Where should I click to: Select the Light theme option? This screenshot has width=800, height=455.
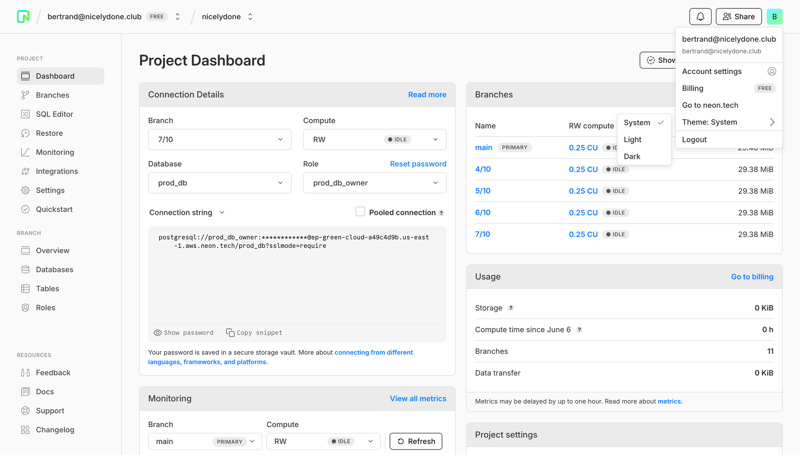(x=644, y=139)
